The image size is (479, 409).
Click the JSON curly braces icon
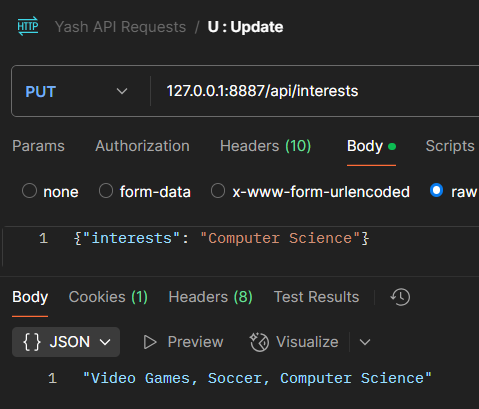tap(32, 342)
